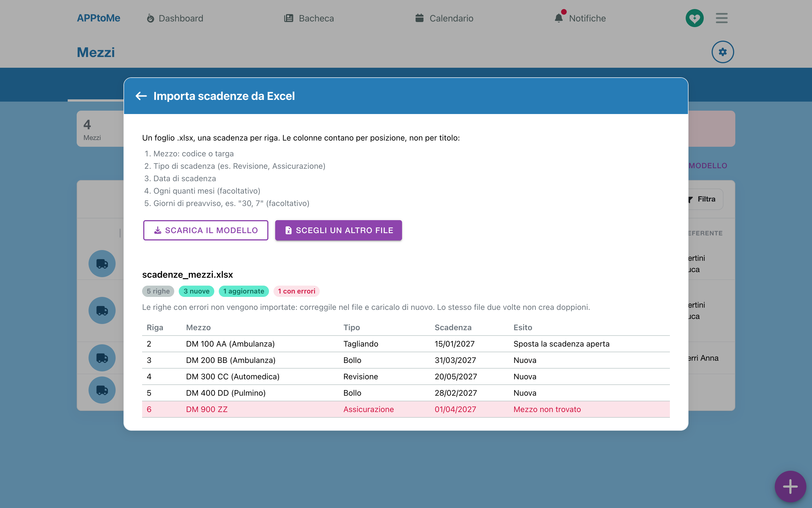
Task: Click the third truck icon in vehicle list
Action: [102, 358]
